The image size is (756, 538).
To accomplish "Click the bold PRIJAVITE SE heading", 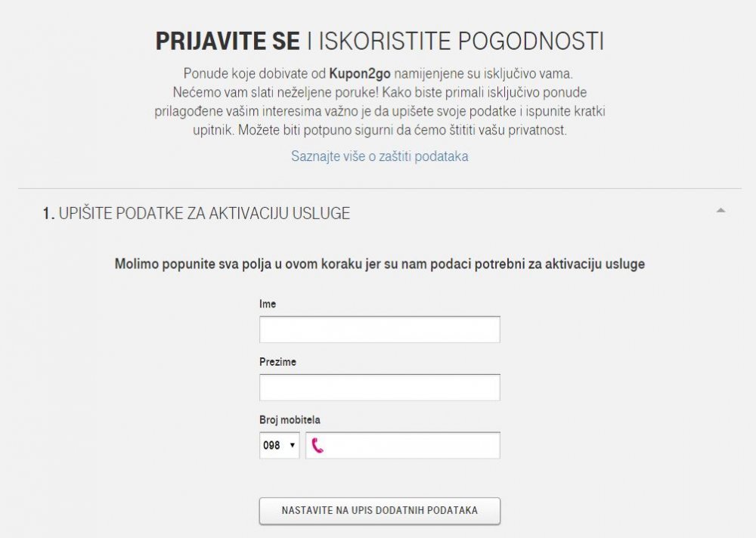I will point(228,41).
